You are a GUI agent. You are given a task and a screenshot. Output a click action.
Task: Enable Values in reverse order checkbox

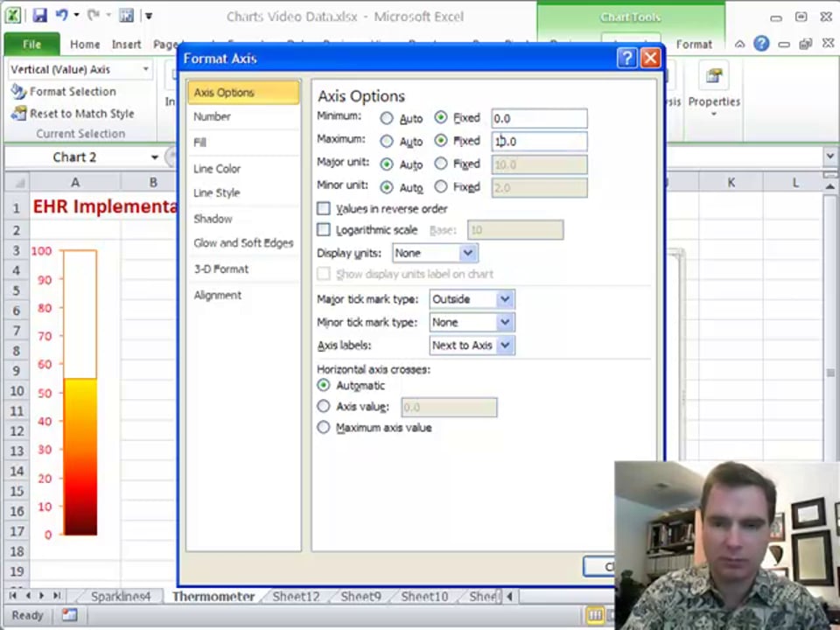324,208
